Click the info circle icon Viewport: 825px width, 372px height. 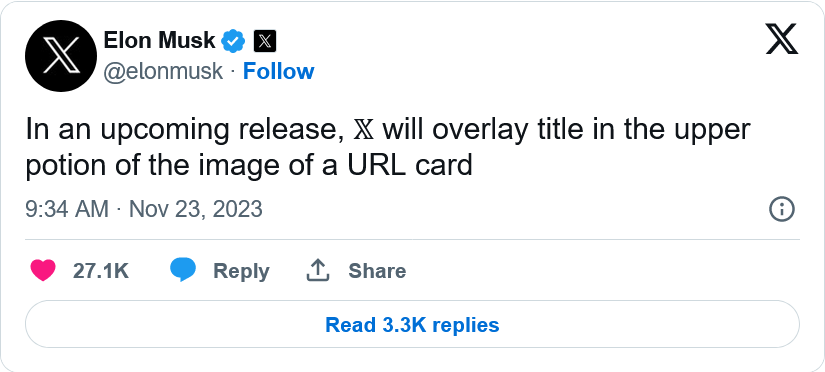782,209
